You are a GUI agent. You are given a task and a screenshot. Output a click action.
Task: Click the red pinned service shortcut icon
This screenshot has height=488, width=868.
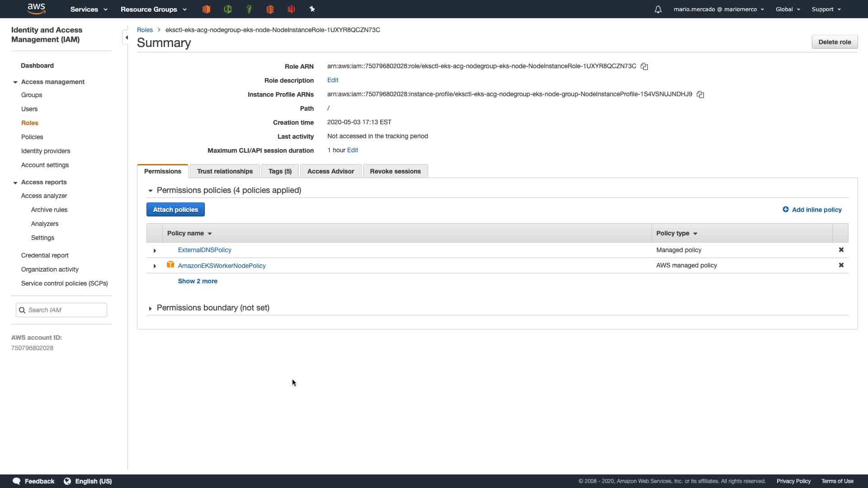(x=291, y=9)
